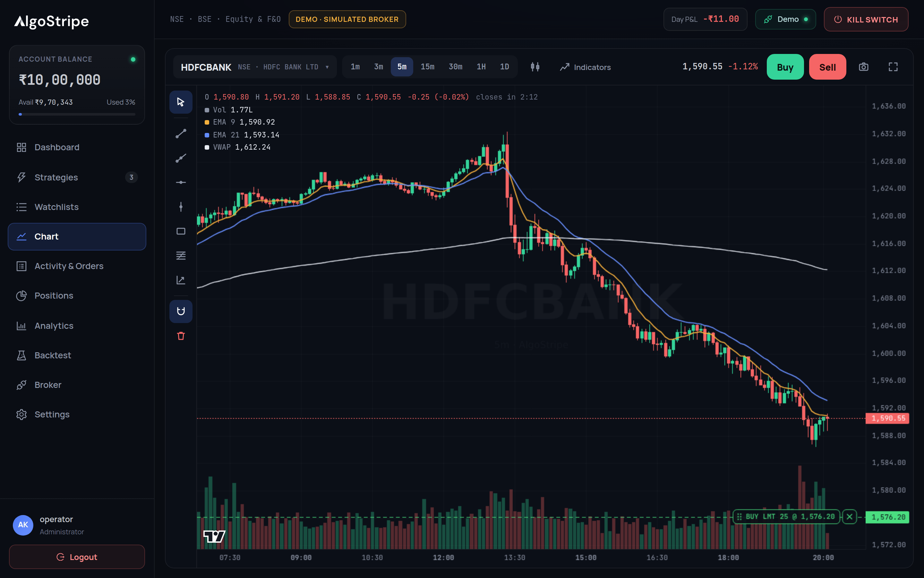Select the 5m timeframe
924x578 pixels.
tap(402, 67)
